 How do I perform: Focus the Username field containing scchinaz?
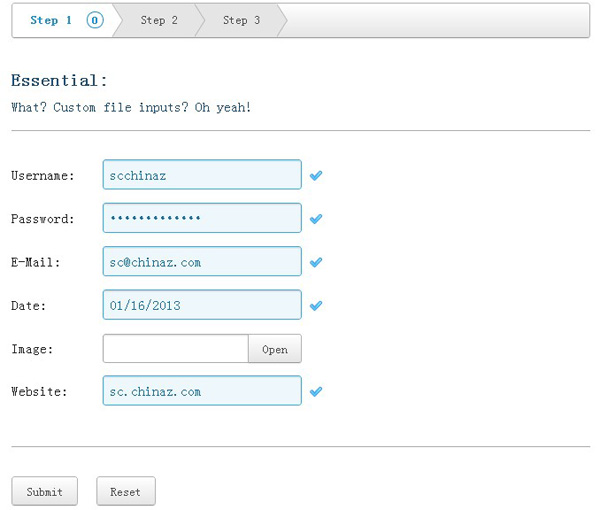coord(201,175)
